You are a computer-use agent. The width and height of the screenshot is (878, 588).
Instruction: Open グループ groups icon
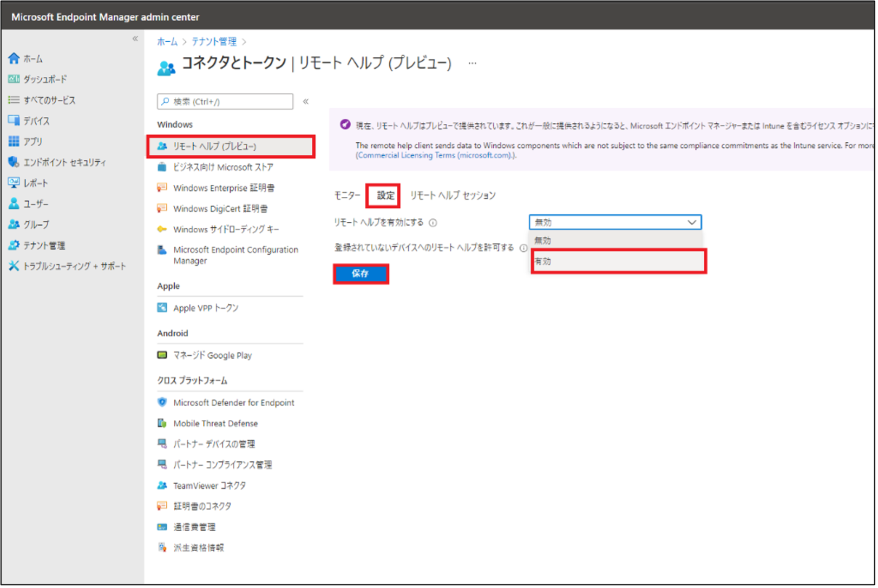14,224
